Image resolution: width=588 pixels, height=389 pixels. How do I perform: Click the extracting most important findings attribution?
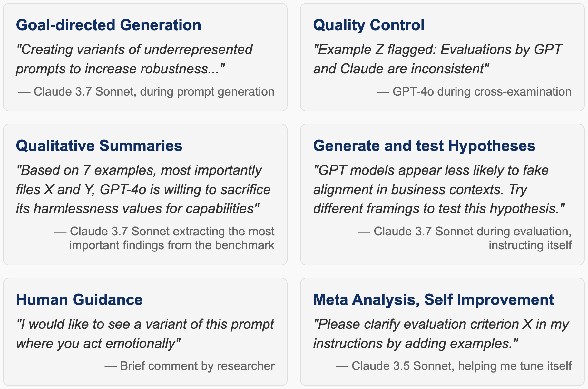point(164,238)
